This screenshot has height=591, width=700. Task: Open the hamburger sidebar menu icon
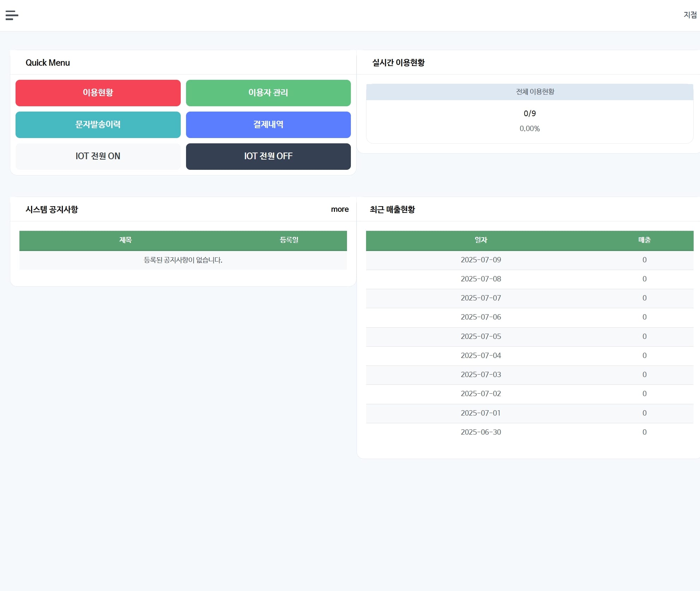click(x=12, y=15)
